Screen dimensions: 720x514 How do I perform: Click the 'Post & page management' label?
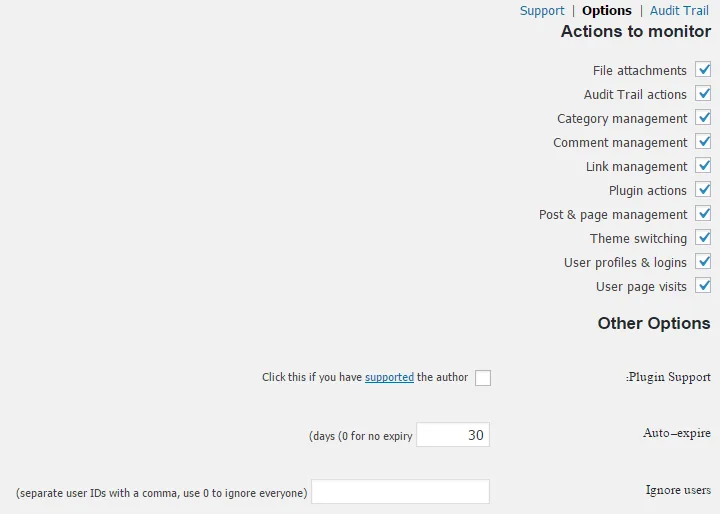click(x=613, y=215)
